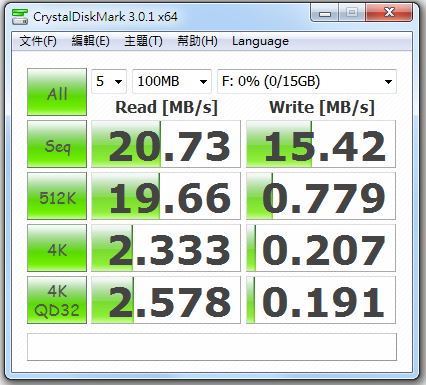Open the test count dropdown showing 5

109,81
